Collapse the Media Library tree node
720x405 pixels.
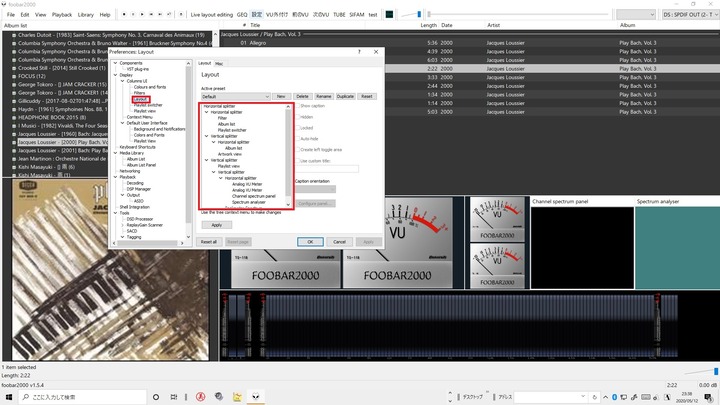pyautogui.click(x=115, y=153)
